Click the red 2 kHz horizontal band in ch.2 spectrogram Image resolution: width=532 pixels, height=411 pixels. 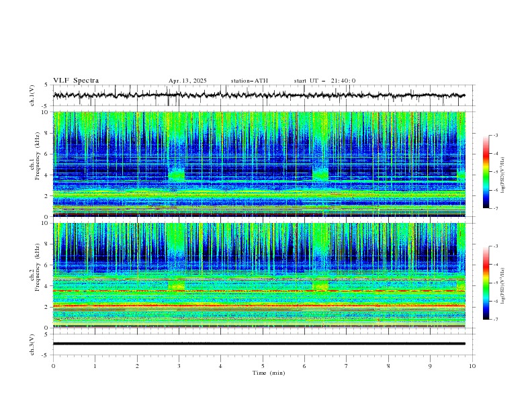[x=259, y=306]
